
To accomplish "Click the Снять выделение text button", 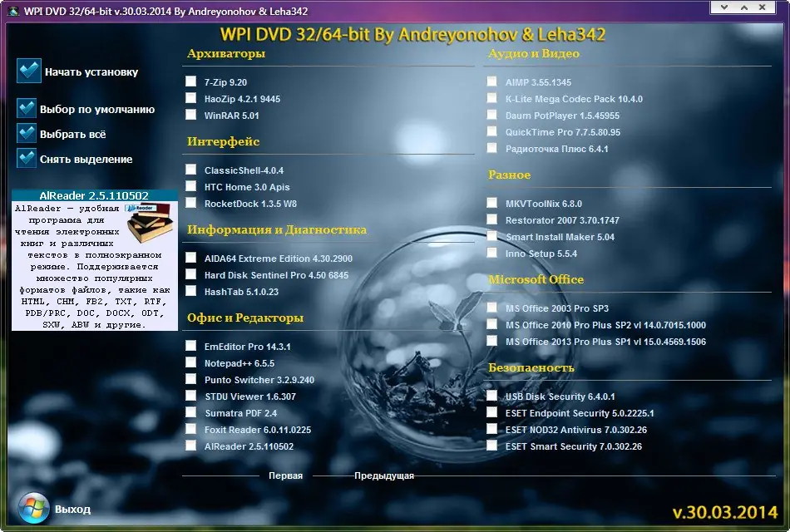I will pos(86,160).
